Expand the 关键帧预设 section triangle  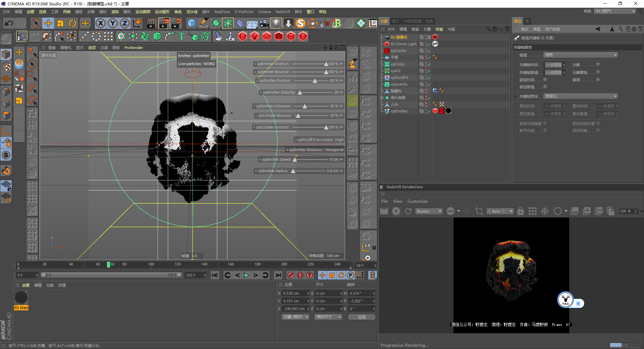coord(515,96)
